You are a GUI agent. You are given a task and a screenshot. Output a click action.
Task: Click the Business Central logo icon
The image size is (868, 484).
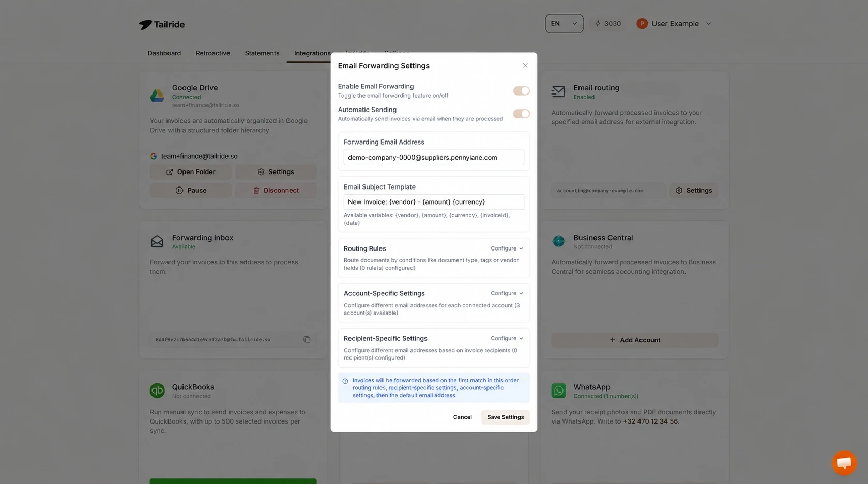(x=558, y=241)
